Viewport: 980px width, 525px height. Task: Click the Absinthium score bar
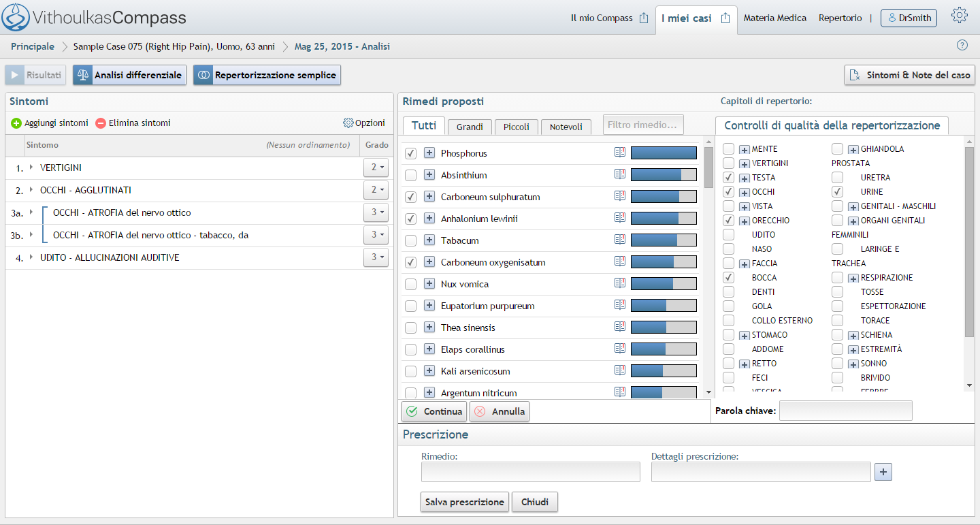(x=664, y=175)
